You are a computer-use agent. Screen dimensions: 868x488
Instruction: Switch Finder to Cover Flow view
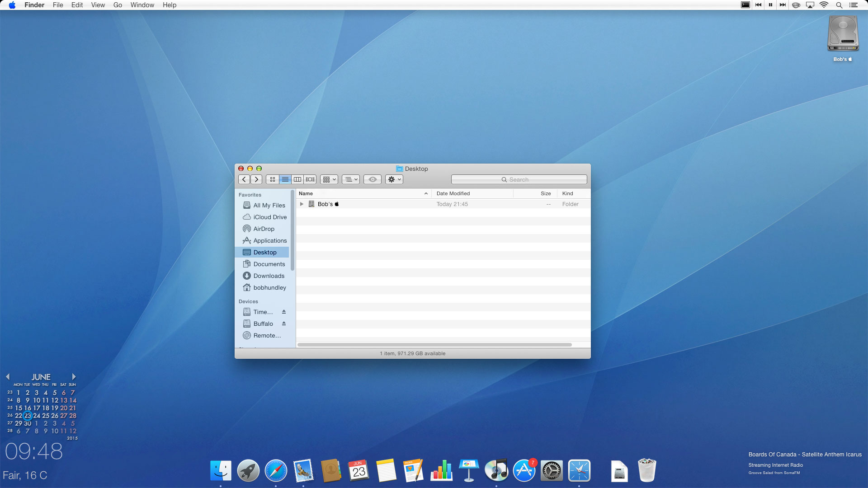coord(310,179)
